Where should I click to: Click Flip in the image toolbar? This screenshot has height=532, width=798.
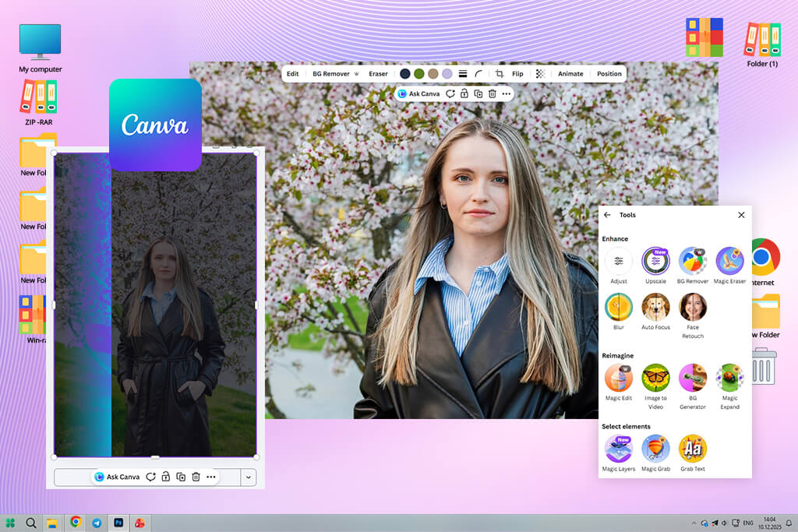point(517,74)
